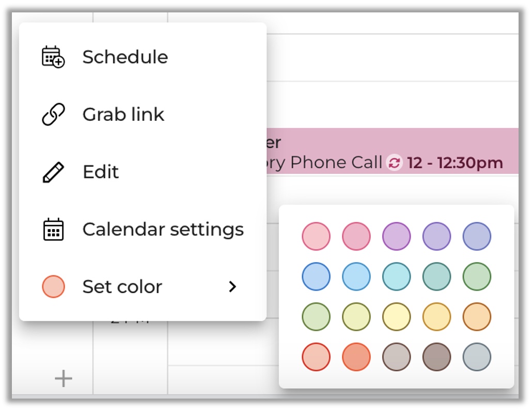Select the first blue swatch in second row
The width and height of the screenshot is (532, 413).
pos(316,277)
